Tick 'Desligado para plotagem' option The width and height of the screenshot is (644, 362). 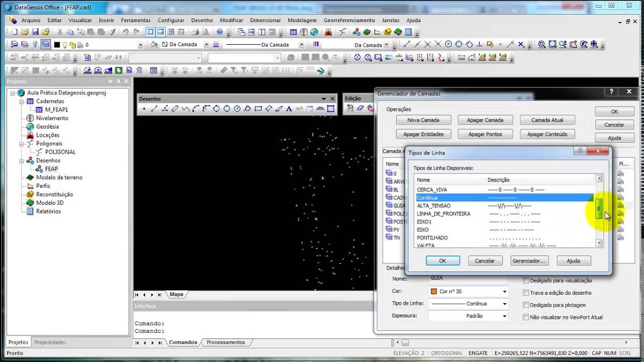(526, 305)
